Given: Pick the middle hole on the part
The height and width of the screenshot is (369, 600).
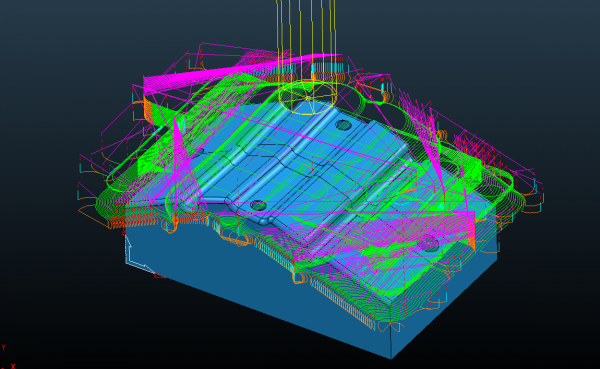Looking at the screenshot, I should click(x=258, y=206).
